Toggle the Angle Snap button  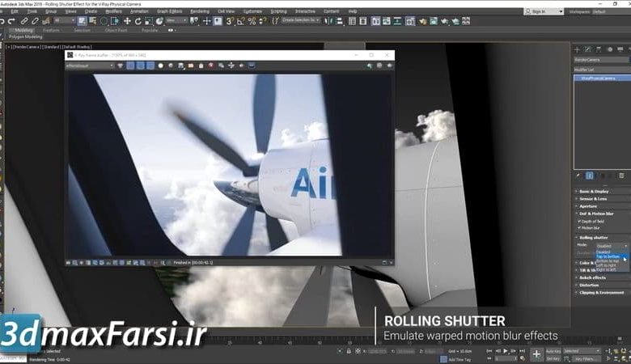click(x=240, y=21)
